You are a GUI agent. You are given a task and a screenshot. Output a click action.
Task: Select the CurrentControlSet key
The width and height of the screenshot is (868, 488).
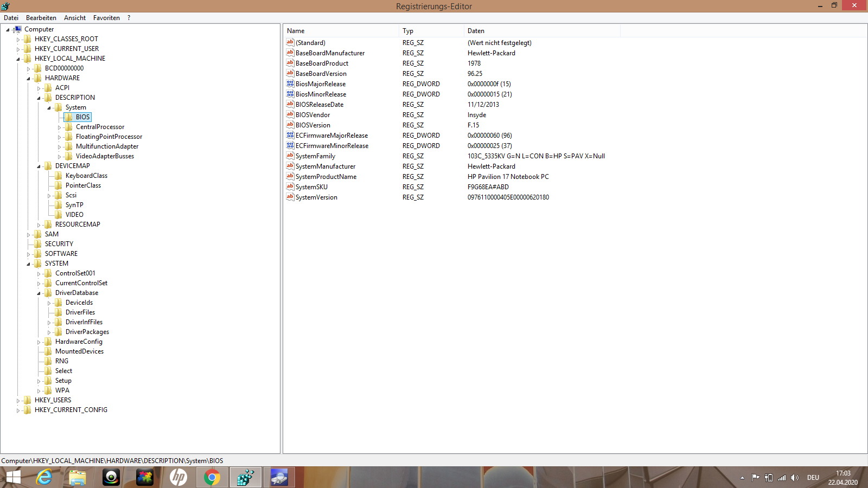click(x=81, y=283)
